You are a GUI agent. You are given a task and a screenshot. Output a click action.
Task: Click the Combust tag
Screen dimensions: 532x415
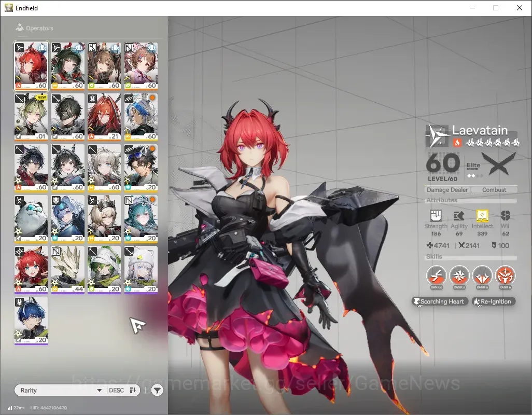pos(494,190)
